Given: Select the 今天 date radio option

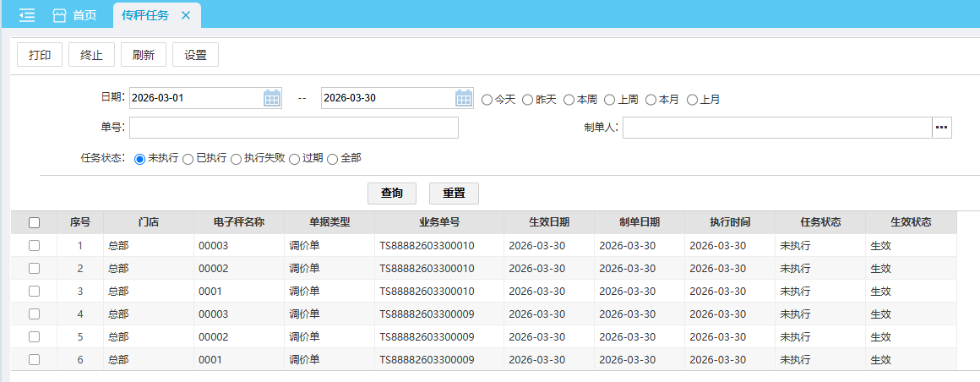Looking at the screenshot, I should click(487, 100).
